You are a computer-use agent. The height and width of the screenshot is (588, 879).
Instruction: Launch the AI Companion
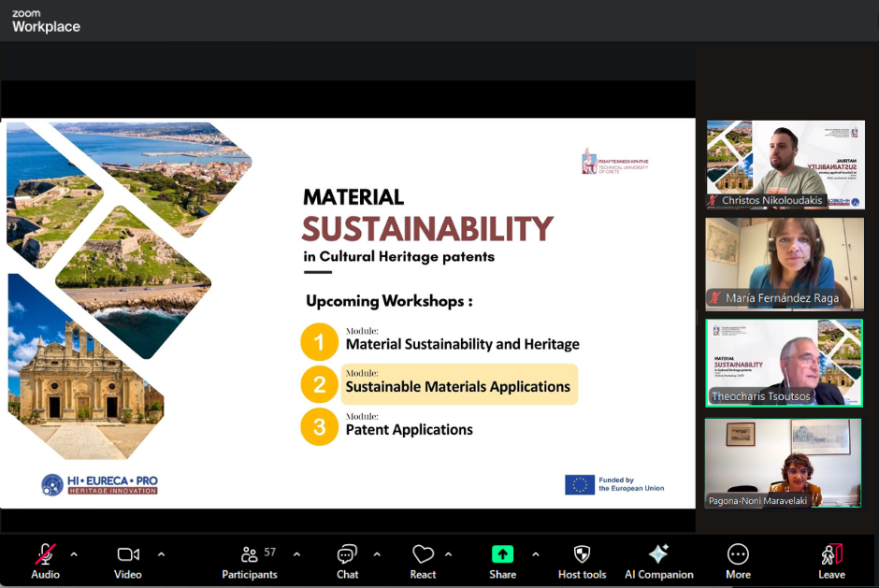658,555
